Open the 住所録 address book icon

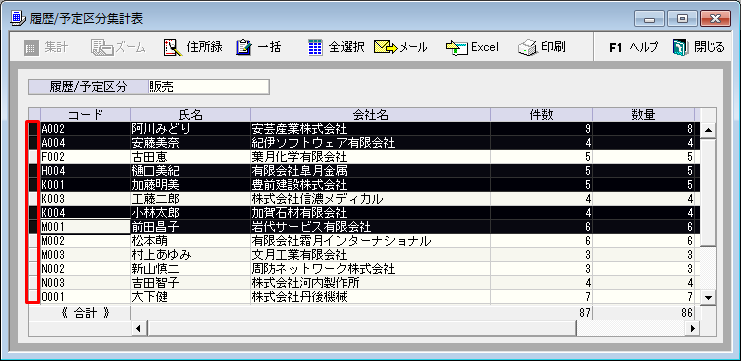(x=173, y=47)
